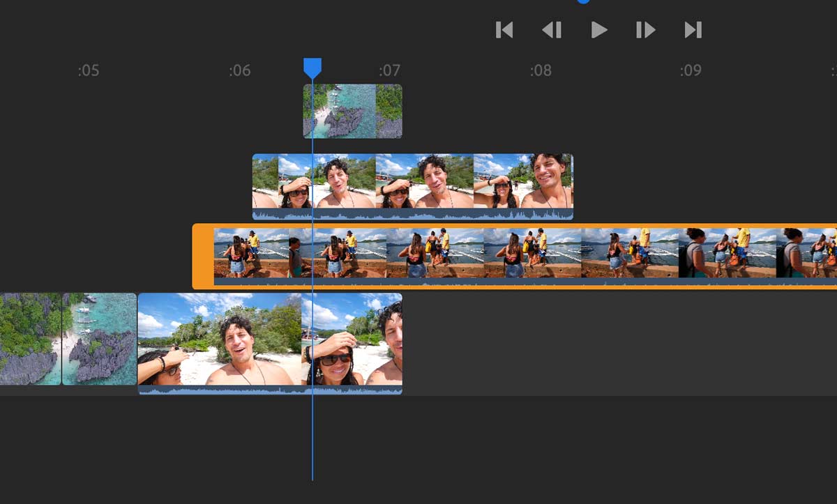Play the video preview
837x504 pixels.
point(599,30)
